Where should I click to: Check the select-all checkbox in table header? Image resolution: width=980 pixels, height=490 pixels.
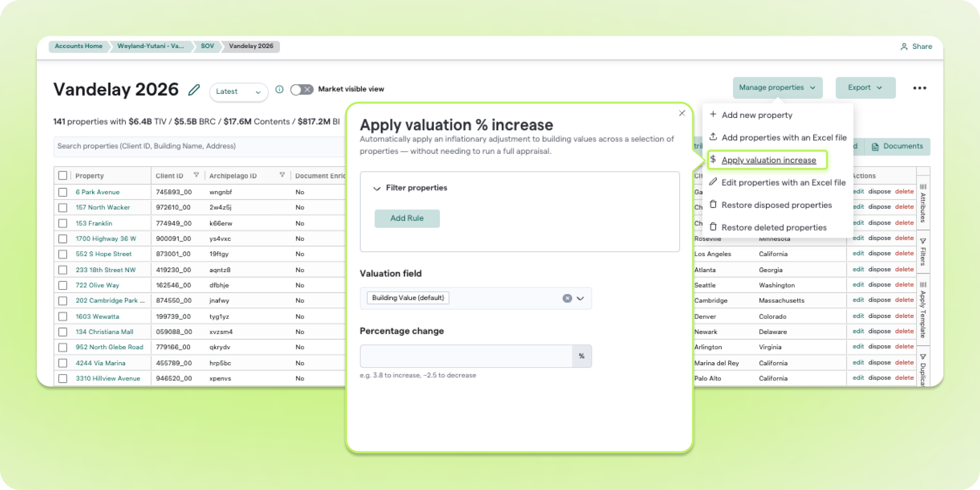click(x=63, y=176)
